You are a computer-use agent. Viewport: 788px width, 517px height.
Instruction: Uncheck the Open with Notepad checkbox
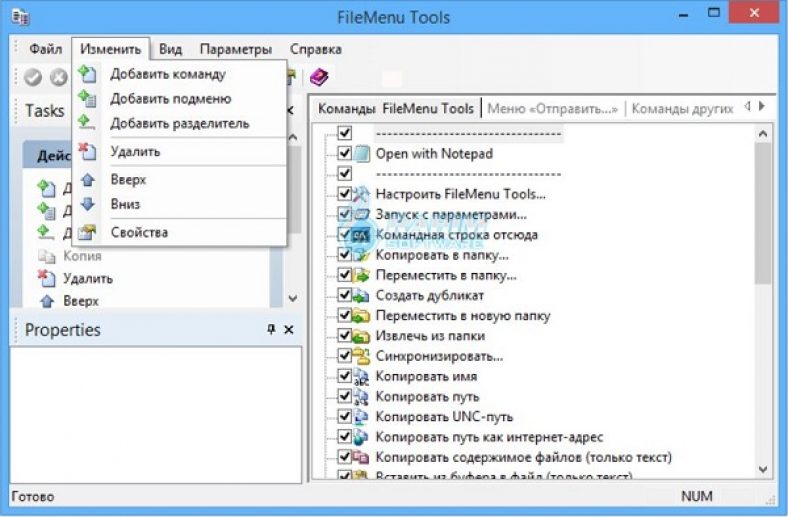[x=344, y=153]
